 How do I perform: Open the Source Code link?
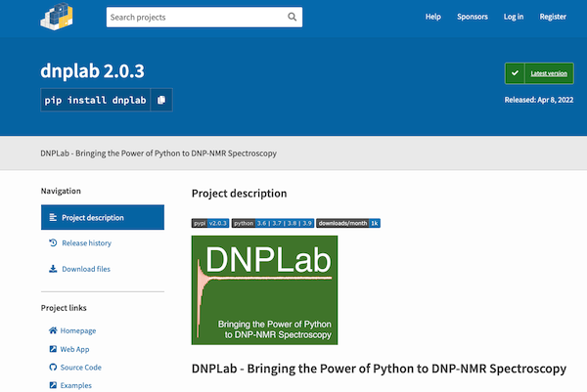[x=81, y=368]
